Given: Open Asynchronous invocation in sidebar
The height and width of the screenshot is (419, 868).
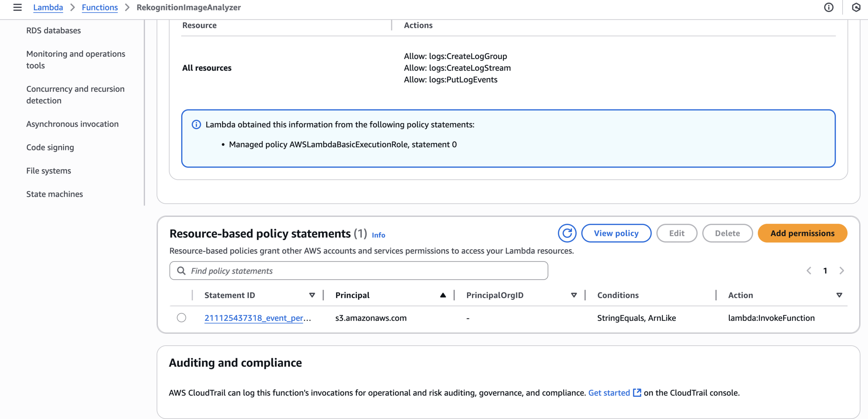Looking at the screenshot, I should [x=72, y=124].
